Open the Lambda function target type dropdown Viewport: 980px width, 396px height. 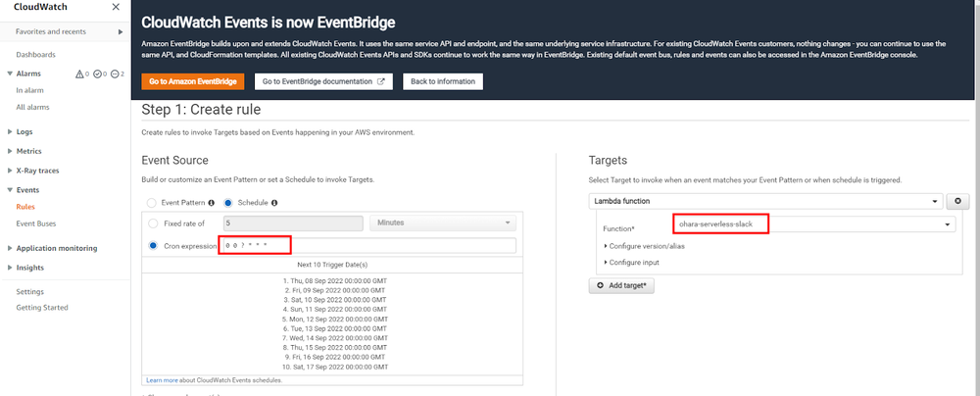tap(763, 201)
